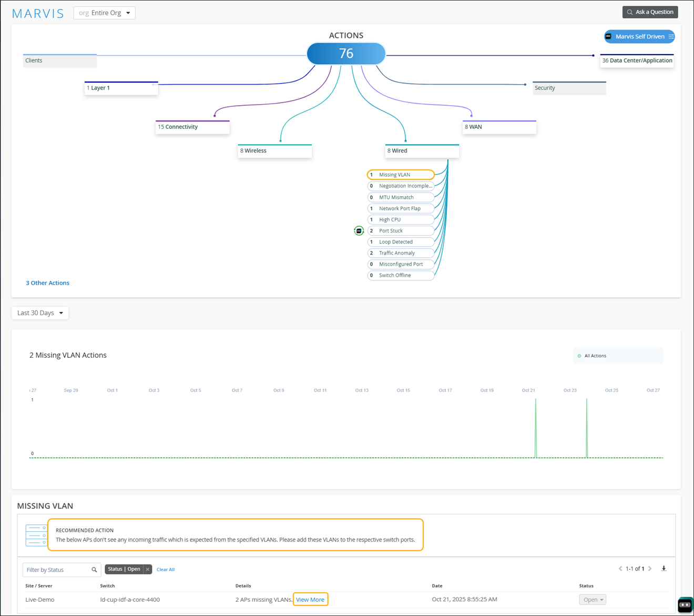Remove the Status Open filter chip
The height and width of the screenshot is (616, 694).
[x=148, y=569]
